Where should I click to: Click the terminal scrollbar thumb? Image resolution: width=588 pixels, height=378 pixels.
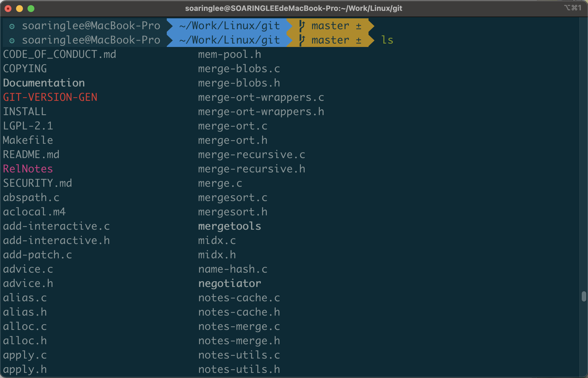(x=584, y=296)
